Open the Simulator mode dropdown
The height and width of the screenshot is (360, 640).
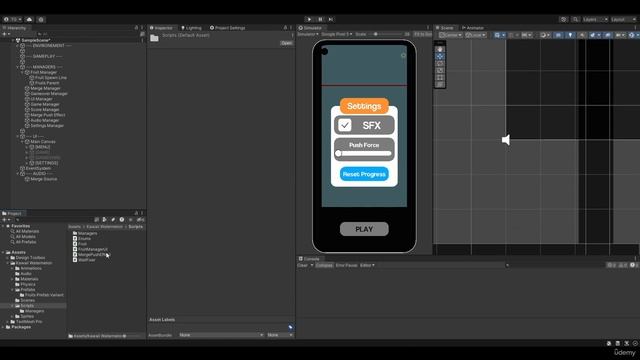(308, 34)
